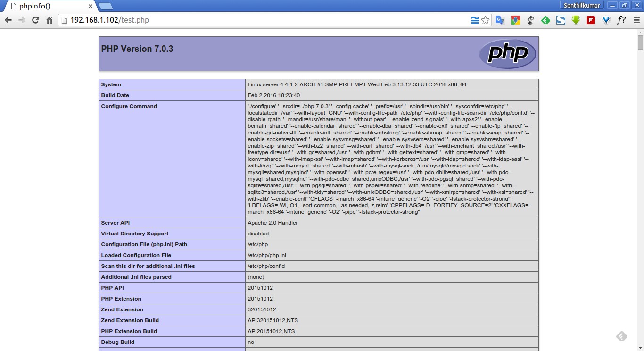Click the Feedly extension icon

coord(545,20)
